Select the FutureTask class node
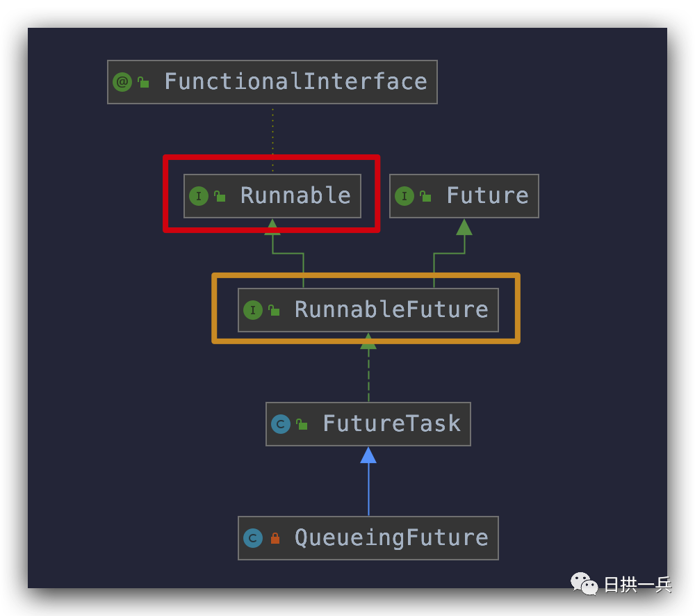The width and height of the screenshot is (695, 616). click(x=368, y=424)
